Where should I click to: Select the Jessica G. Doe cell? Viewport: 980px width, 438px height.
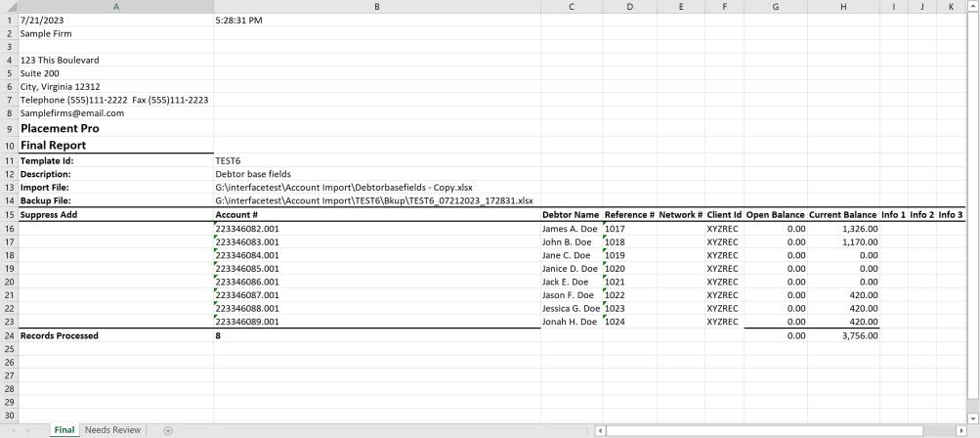[x=571, y=308]
